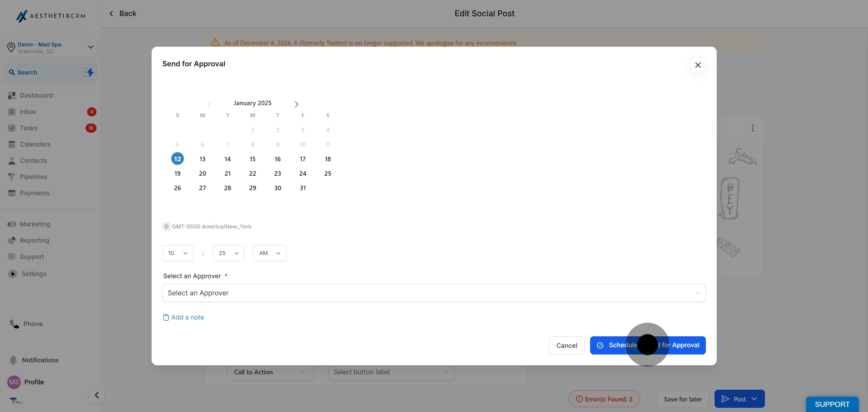Click next month arrow in calendar
This screenshot has width=868, height=412.
296,104
